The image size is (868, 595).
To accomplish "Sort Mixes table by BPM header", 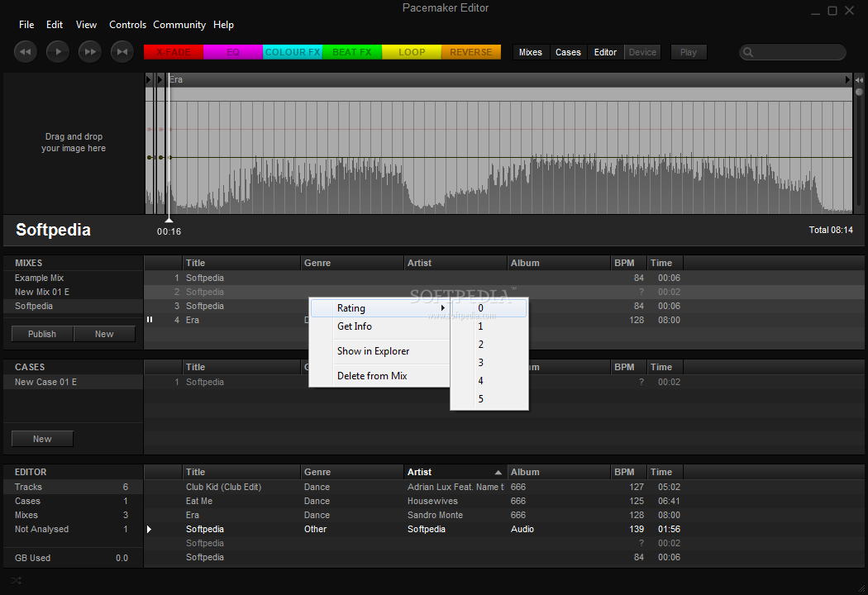I will tap(628, 263).
